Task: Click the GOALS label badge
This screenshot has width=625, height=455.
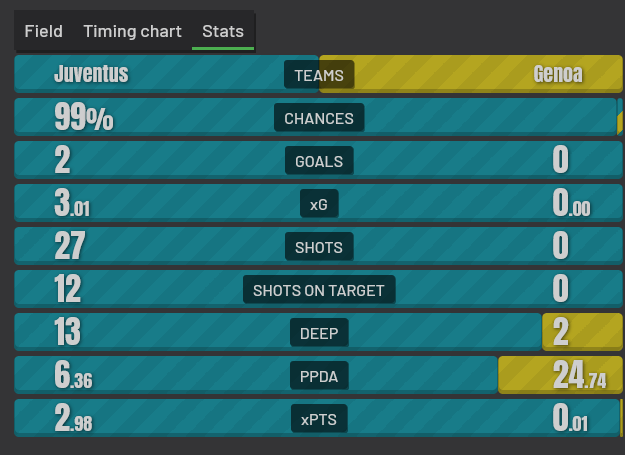Action: (319, 161)
